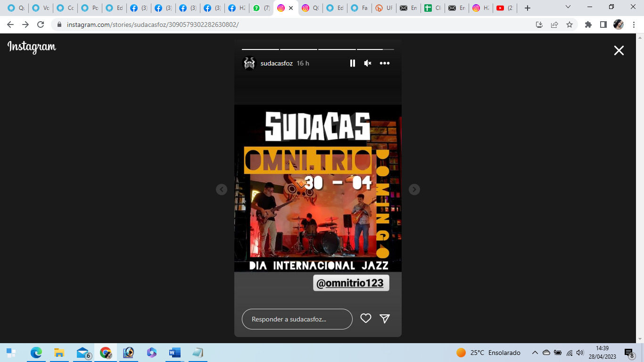Image resolution: width=644 pixels, height=362 pixels.
Task: Open the Chrome extensions puzzle icon
Action: (x=588, y=25)
